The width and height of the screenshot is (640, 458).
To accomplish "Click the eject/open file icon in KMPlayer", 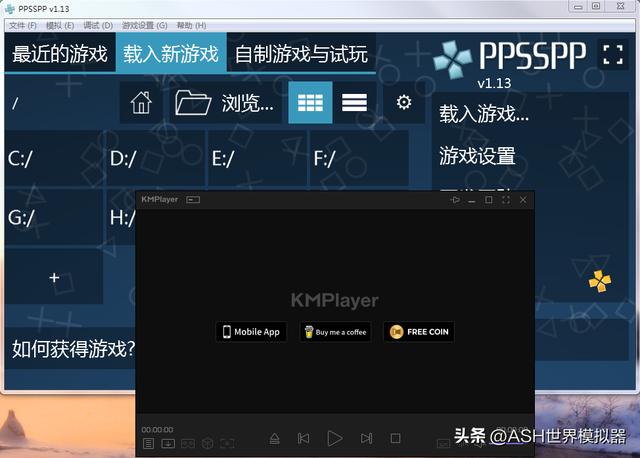I will pyautogui.click(x=275, y=438).
